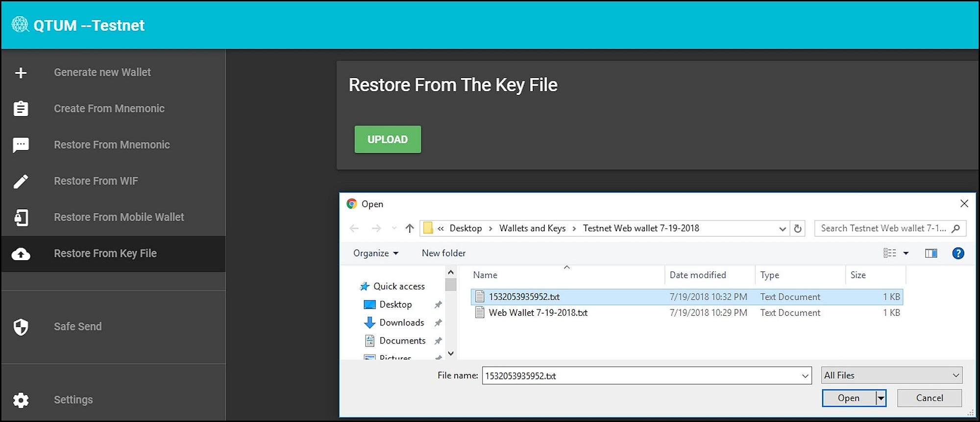Screen dimensions: 980x422
Task: Navigate to Desktop in the address breadcrumb
Action: pos(465,228)
